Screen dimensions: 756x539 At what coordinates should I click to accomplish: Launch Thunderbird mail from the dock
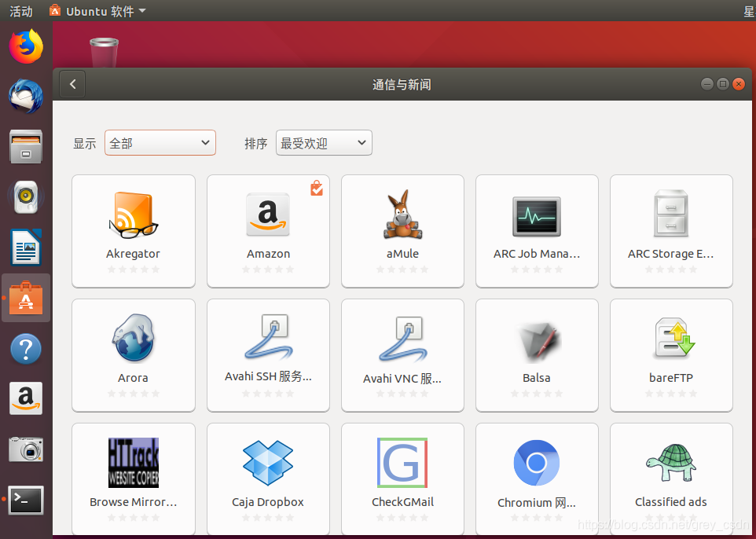coord(26,97)
